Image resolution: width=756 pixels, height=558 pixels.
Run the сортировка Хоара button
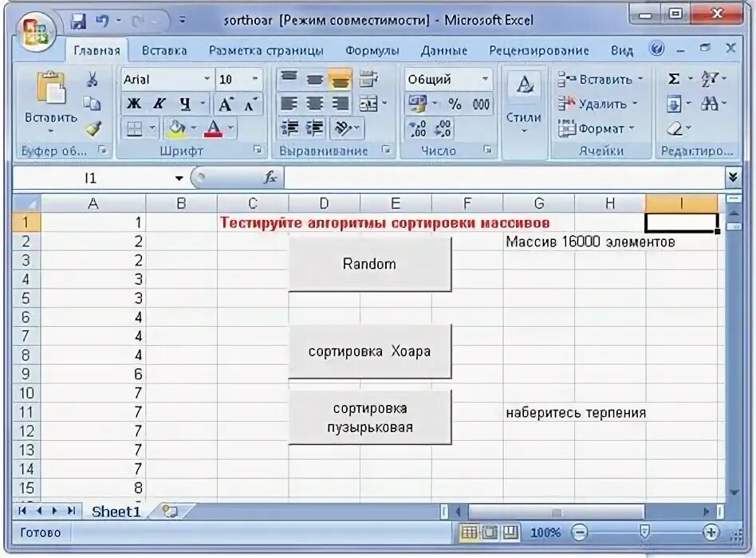370,352
